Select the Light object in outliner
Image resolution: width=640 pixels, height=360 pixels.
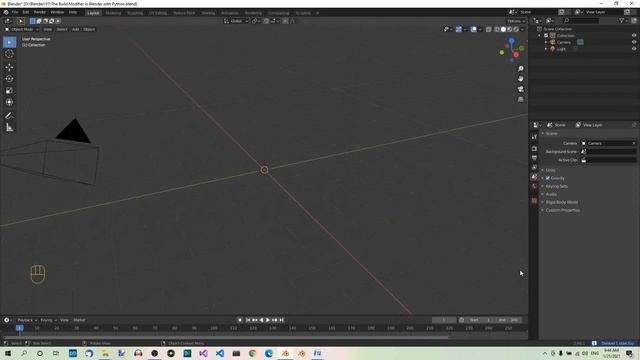[x=561, y=49]
